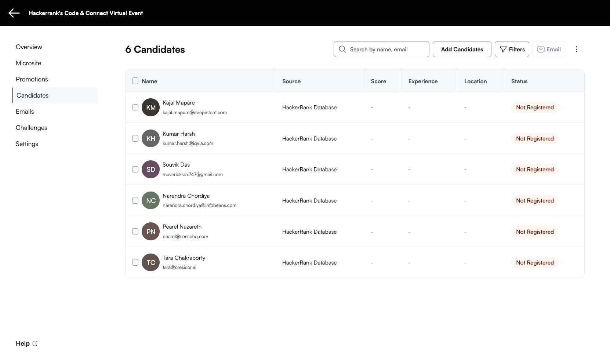This screenshot has height=364, width=610.
Task: Click the 6 Candidates heading
Action: pyautogui.click(x=155, y=50)
